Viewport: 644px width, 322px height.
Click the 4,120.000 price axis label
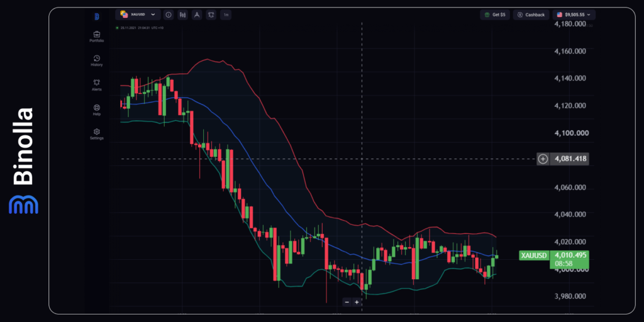click(569, 106)
